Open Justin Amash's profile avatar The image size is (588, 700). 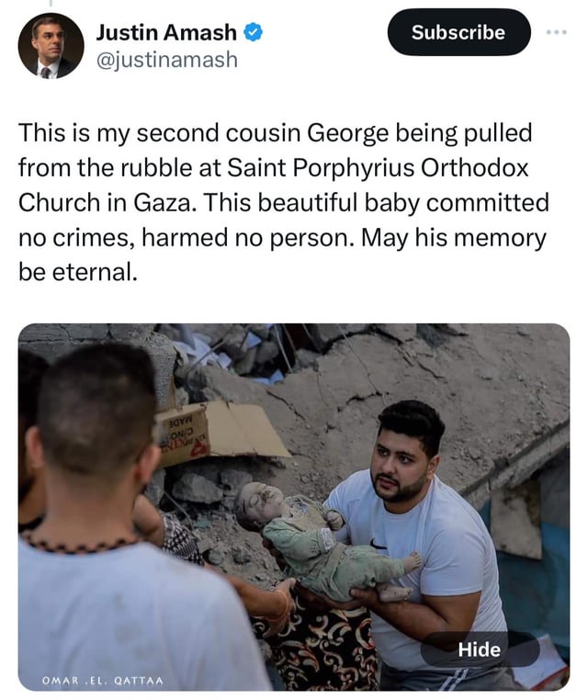[51, 46]
